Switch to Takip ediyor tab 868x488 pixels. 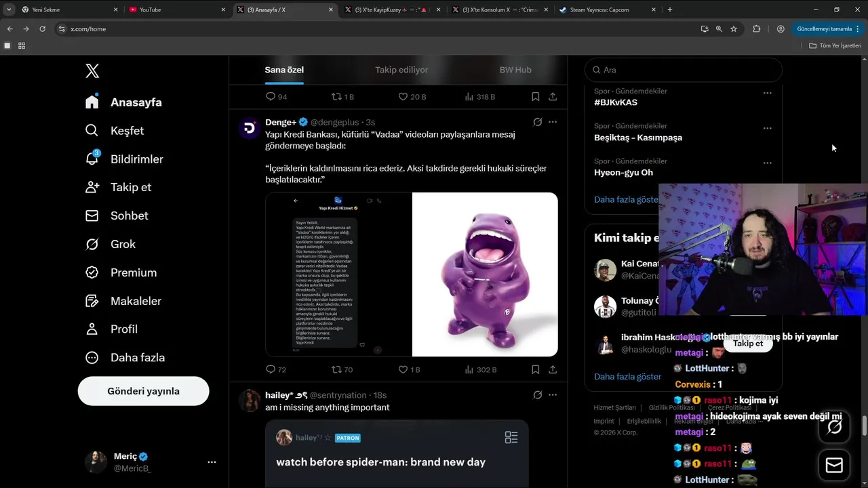click(401, 70)
